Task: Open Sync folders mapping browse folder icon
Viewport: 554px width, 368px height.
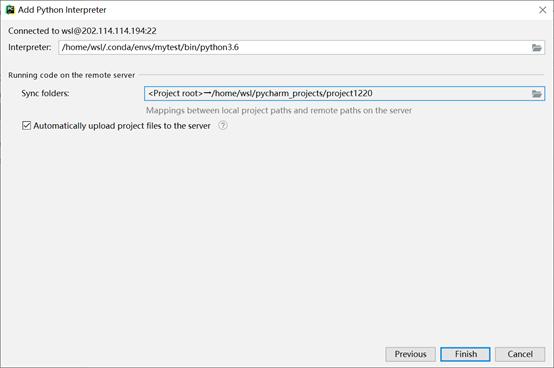Action: (x=536, y=94)
